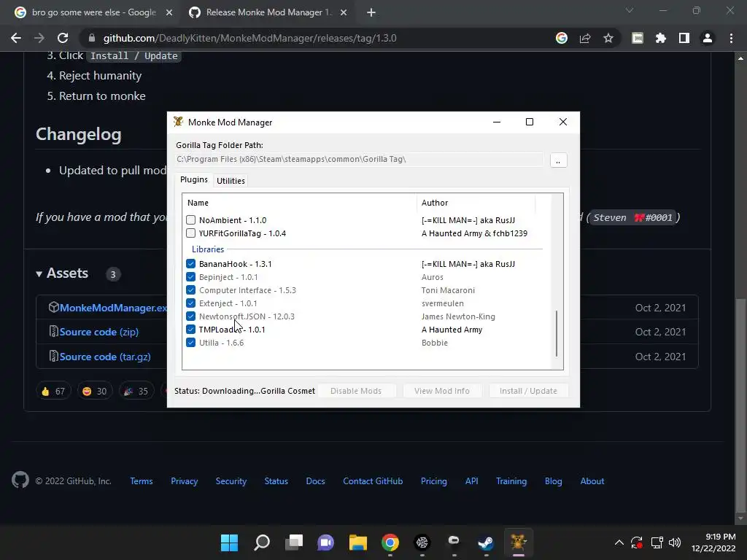Toggle the Chrome side panel icon
This screenshot has width=747, height=560.
click(x=684, y=38)
